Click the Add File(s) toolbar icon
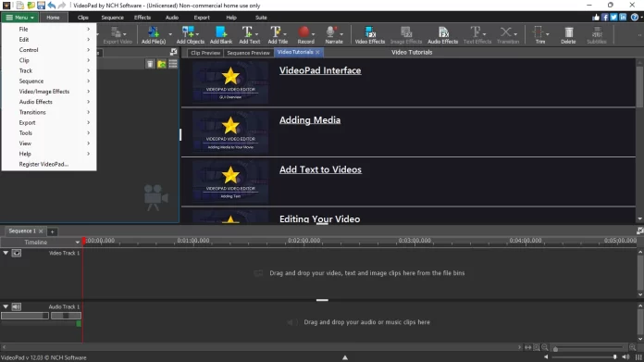This screenshot has width=644, height=362. (x=154, y=35)
